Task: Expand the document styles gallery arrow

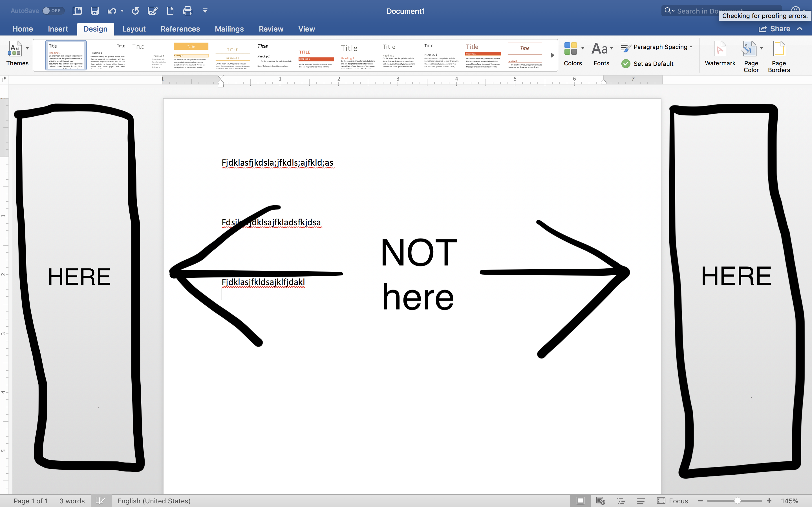Action: point(552,55)
